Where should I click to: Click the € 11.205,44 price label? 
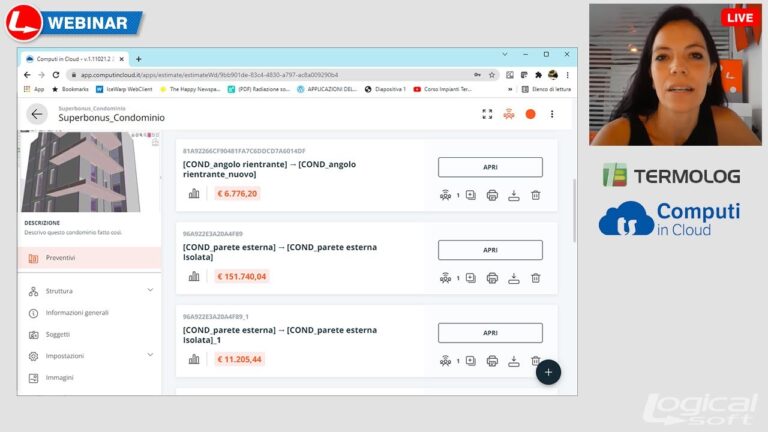[240, 359]
